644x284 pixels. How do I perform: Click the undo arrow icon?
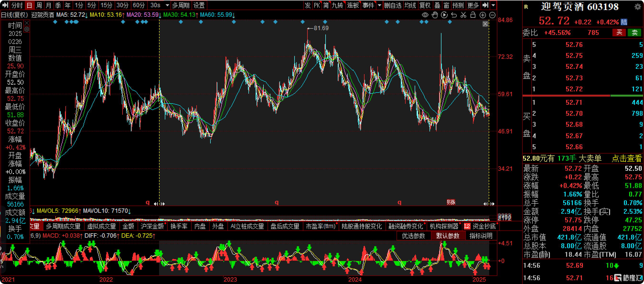click(x=454, y=15)
